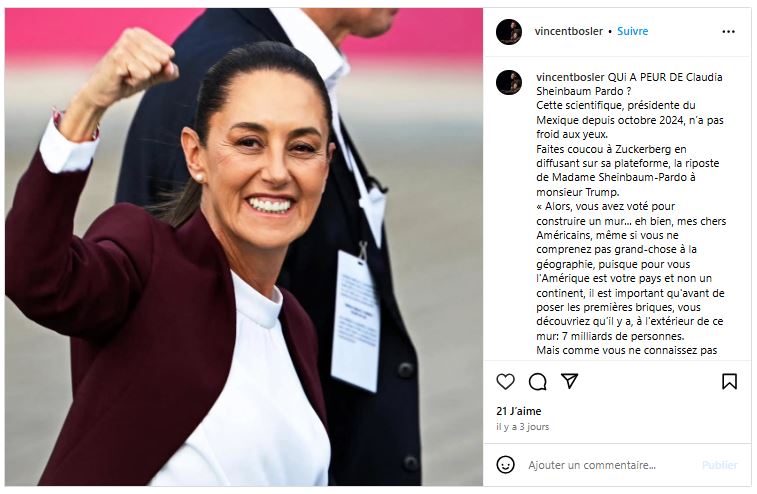Open comments via the speech bubble icon

pyautogui.click(x=537, y=381)
